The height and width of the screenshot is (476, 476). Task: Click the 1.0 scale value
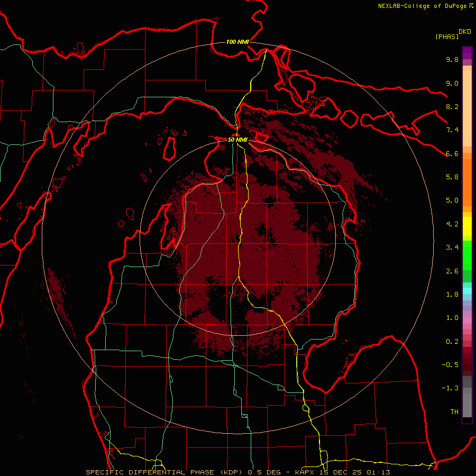(452, 318)
